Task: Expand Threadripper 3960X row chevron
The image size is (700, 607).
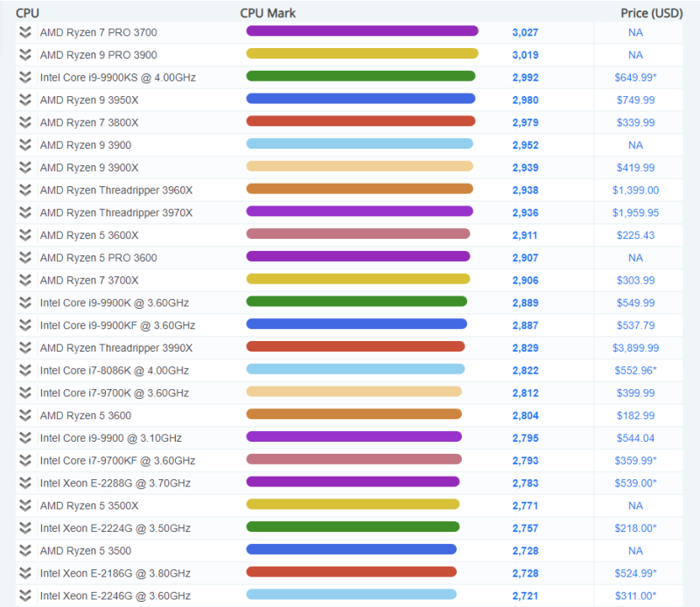Action: [x=25, y=190]
